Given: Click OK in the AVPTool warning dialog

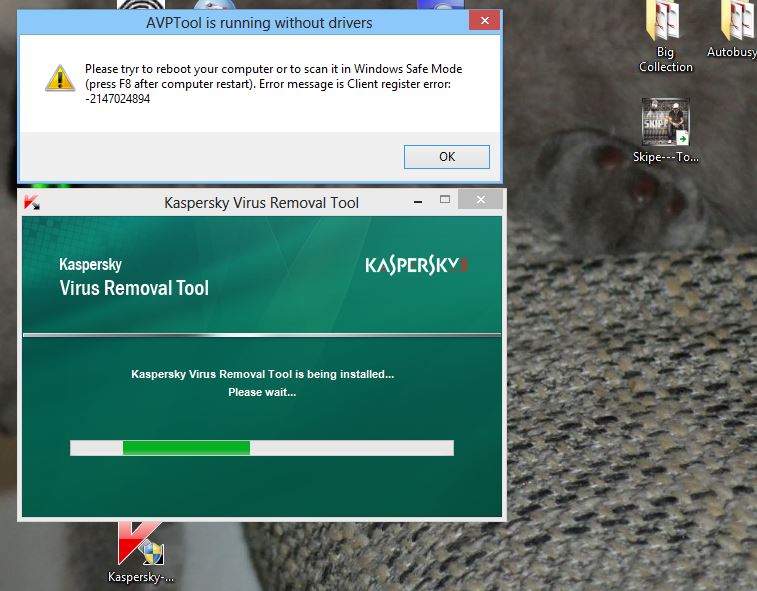Looking at the screenshot, I should tap(447, 157).
